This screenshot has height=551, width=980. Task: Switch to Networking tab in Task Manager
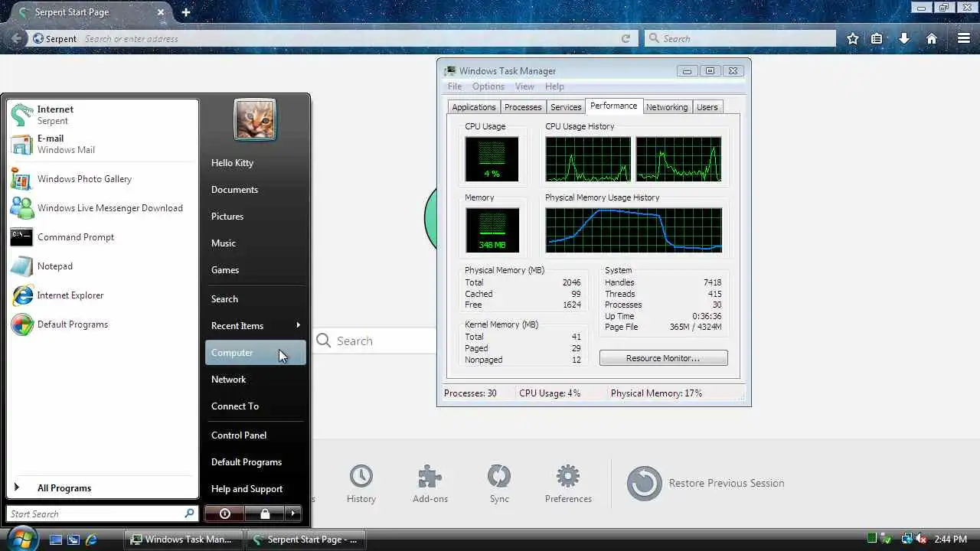coord(667,107)
